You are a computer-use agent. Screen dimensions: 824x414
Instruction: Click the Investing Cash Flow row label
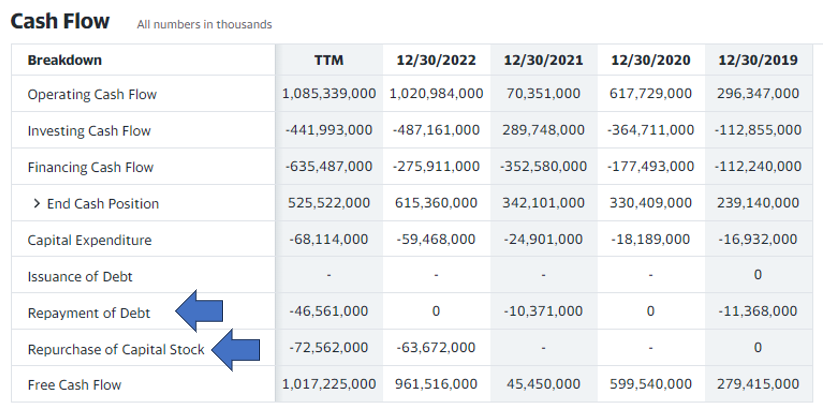89,131
